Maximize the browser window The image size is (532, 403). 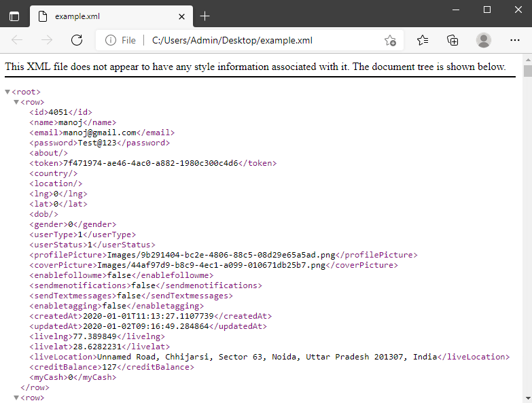pos(487,10)
